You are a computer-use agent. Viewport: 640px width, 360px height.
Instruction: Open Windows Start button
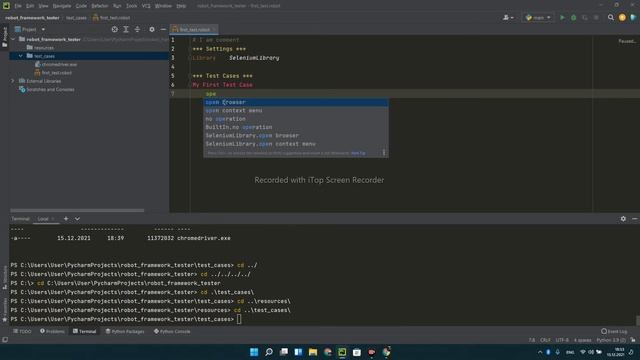[254, 352]
